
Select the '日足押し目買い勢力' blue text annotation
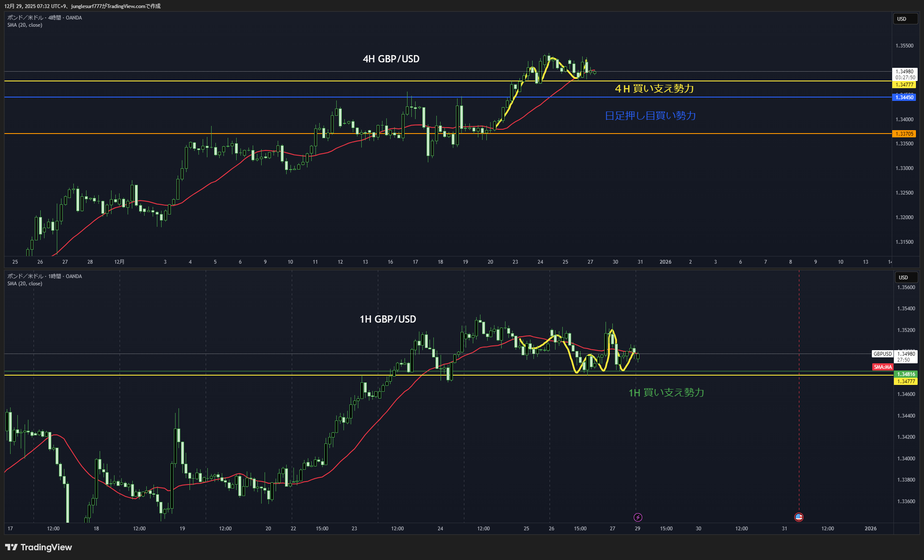(x=650, y=116)
